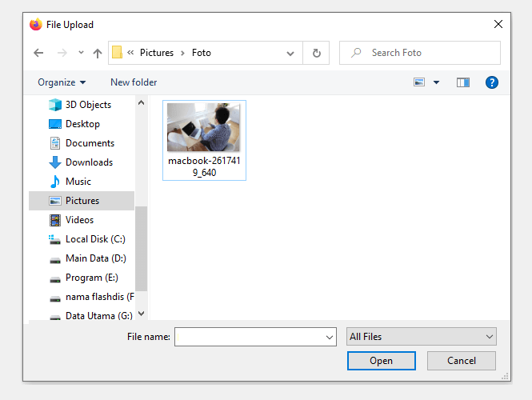Click the Search Foto field
This screenshot has height=400, width=532.
click(420, 53)
